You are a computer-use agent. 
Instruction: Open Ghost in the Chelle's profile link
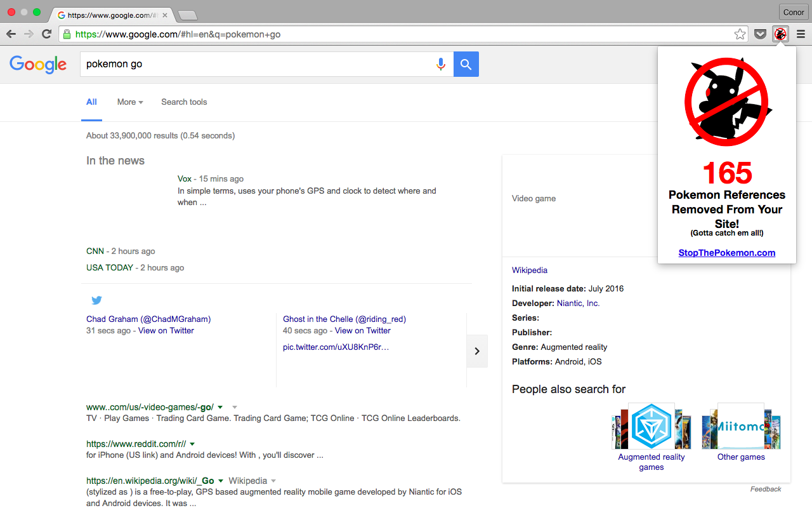(x=344, y=319)
